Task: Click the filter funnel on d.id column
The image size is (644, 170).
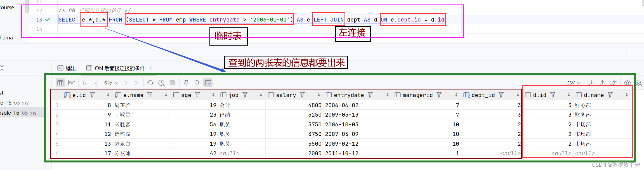Action: point(553,95)
